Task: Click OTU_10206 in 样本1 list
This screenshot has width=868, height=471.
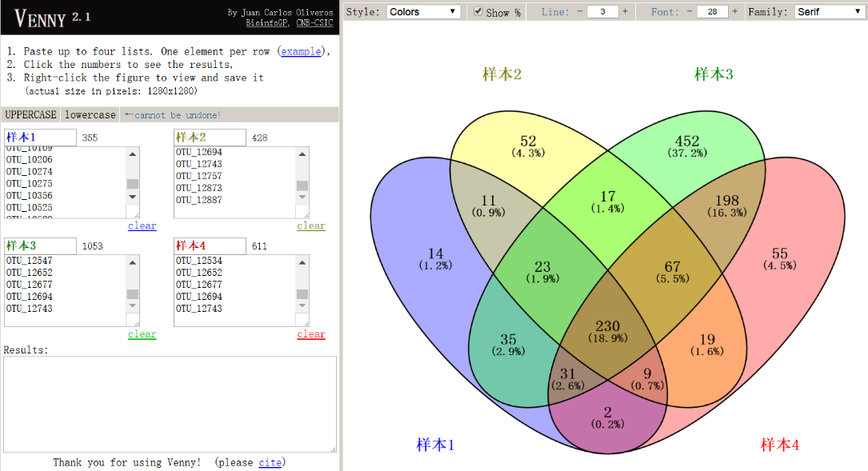Action: [30, 159]
